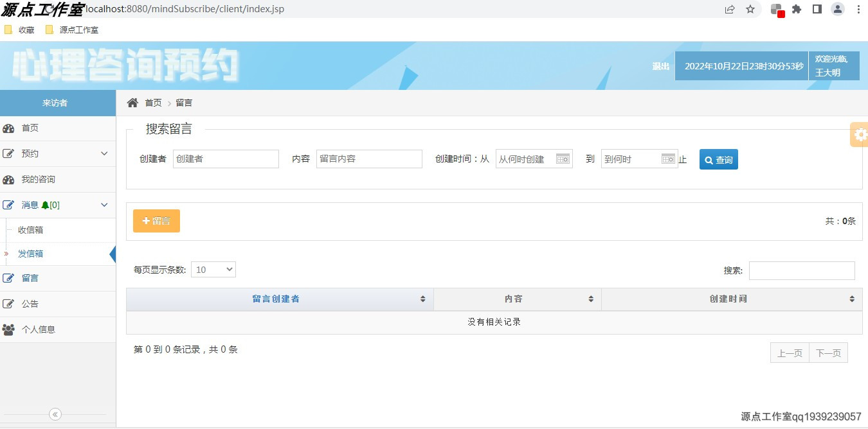Screen dimensions: 868x429
Task: Open the calendar picker for 到何时
Action: point(668,158)
